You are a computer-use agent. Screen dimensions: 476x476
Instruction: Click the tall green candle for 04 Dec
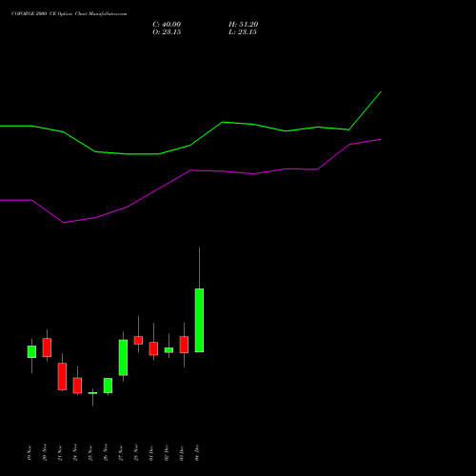tap(199, 320)
